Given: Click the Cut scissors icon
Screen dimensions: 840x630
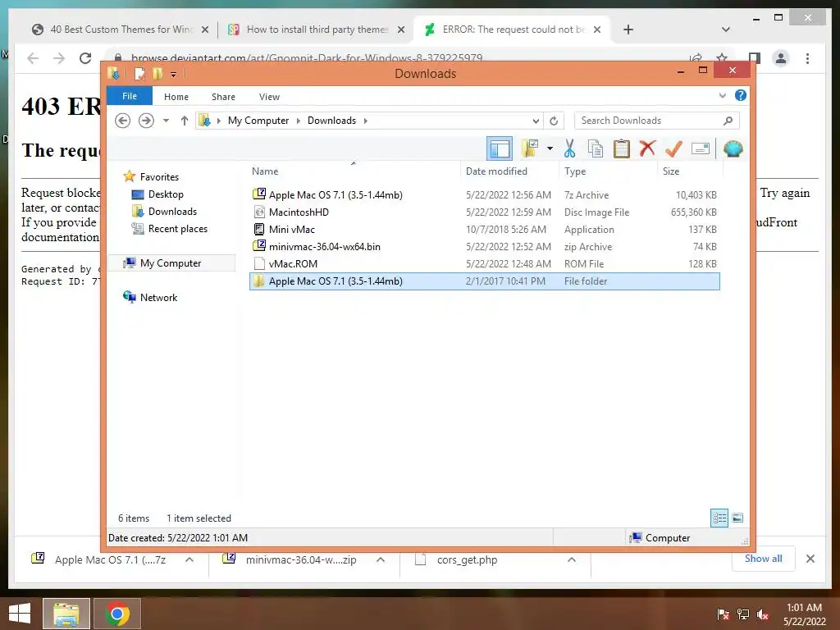Looking at the screenshot, I should point(569,148).
